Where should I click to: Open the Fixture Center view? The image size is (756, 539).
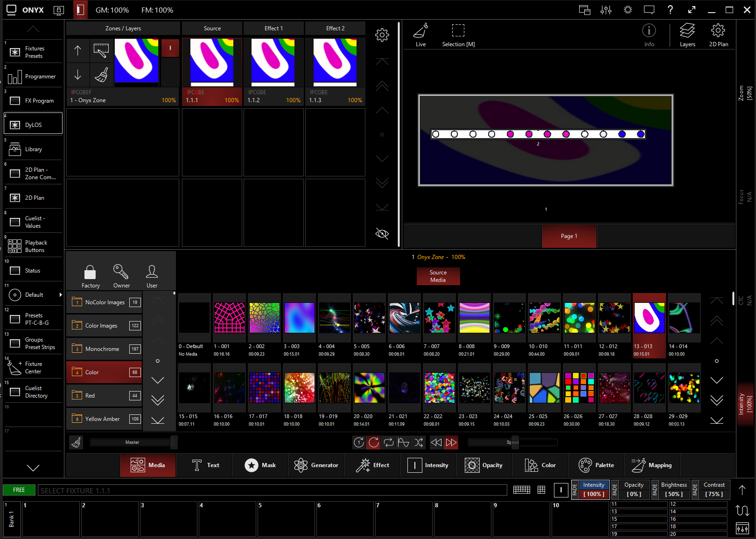pyautogui.click(x=33, y=368)
